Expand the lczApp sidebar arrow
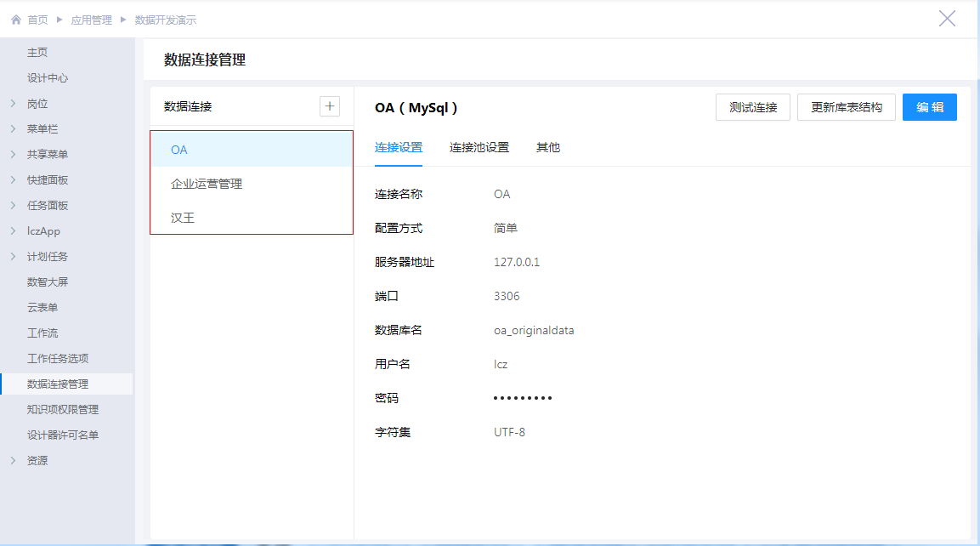Screen dimensions: 980x546 click(x=13, y=231)
